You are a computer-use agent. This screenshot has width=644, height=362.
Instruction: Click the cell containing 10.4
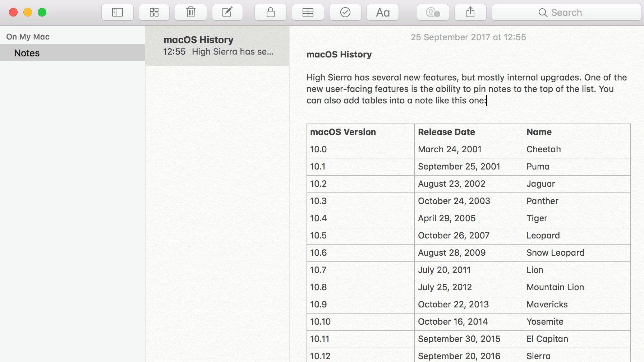click(x=360, y=218)
